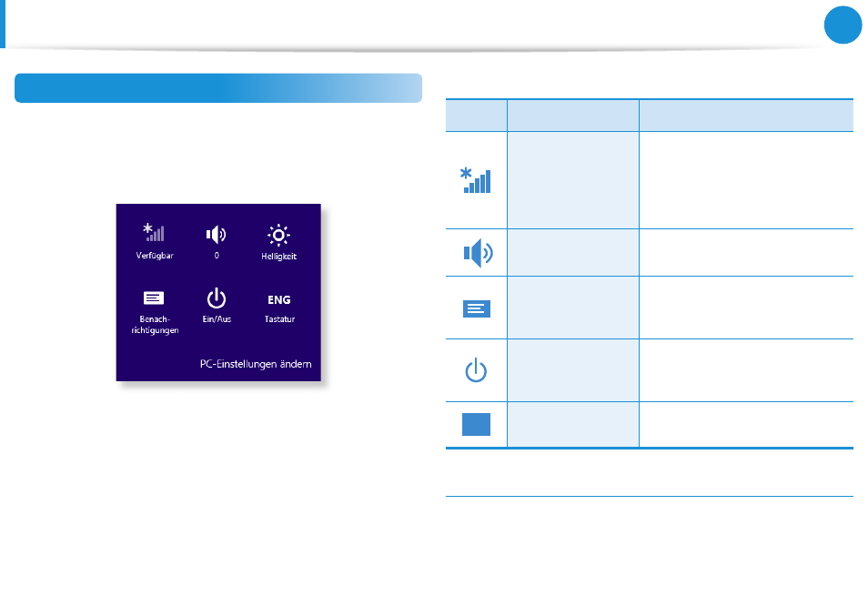The width and height of the screenshot is (868, 616).
Task: Click the volume value '0' text
Action: 217,256
